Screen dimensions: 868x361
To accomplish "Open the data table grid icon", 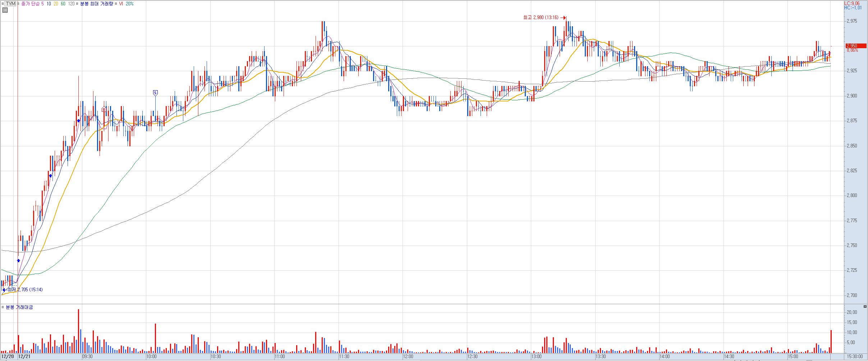I will (5, 10).
